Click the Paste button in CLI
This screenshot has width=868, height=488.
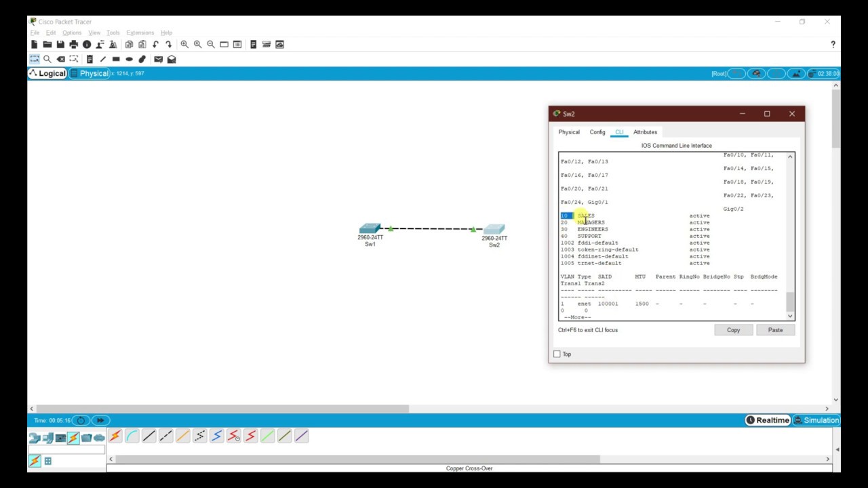click(x=775, y=330)
